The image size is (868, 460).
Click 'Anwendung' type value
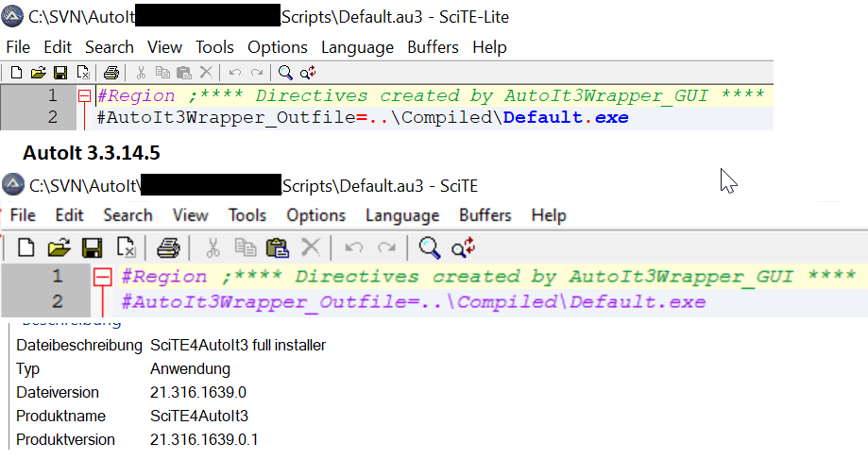(x=190, y=369)
